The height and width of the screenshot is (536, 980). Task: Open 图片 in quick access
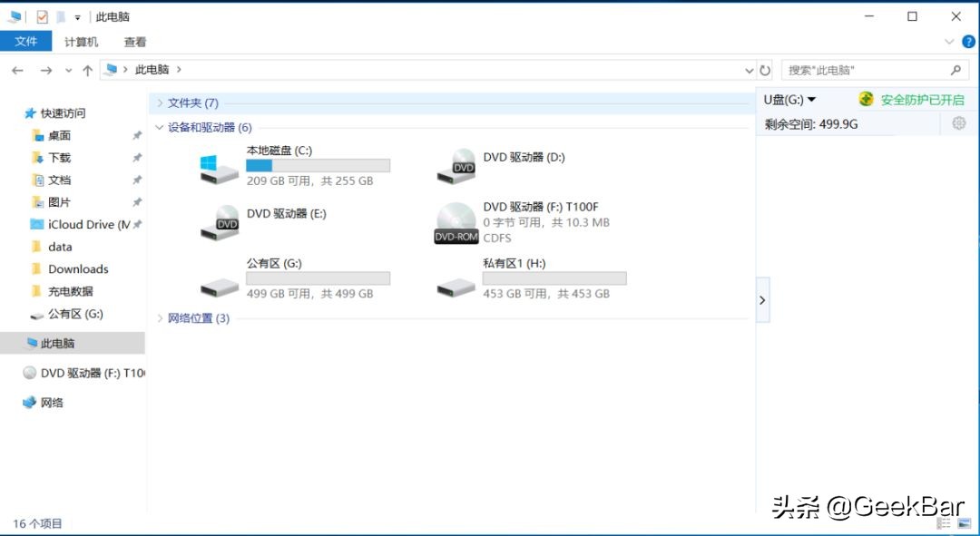coord(59,202)
